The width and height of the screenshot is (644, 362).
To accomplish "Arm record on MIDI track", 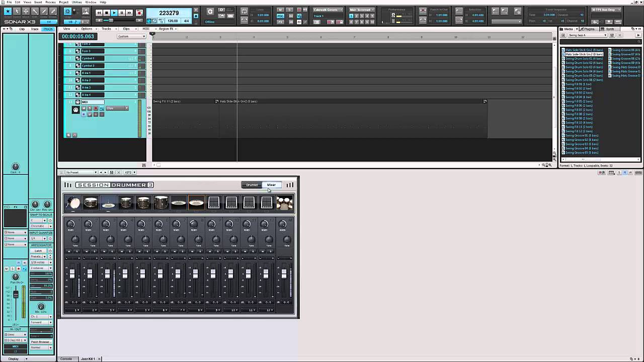I will (x=96, y=108).
